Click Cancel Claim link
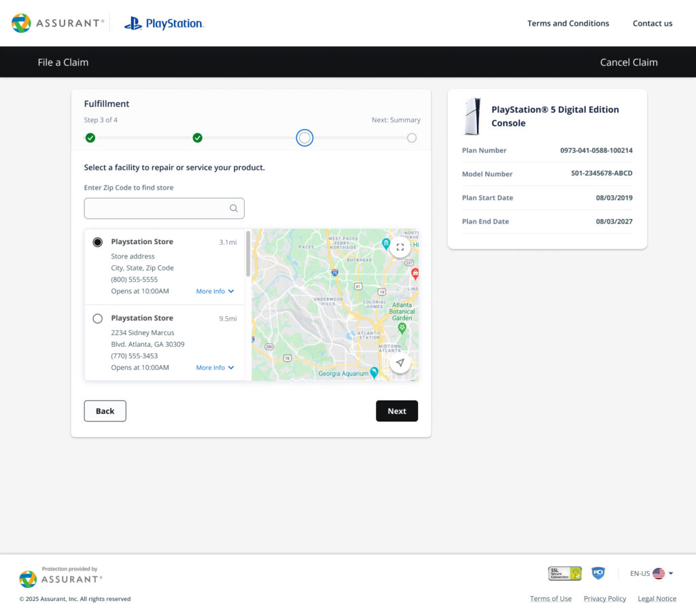This screenshot has width=696, height=616. click(629, 63)
